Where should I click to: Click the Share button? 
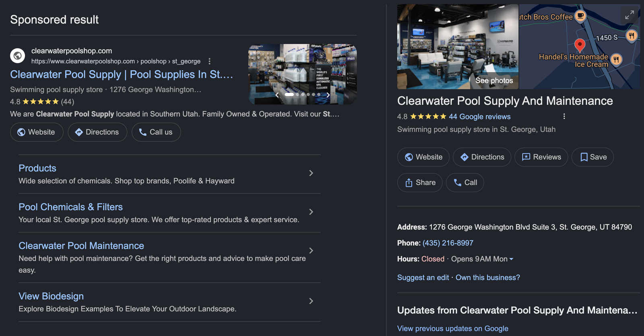420,182
